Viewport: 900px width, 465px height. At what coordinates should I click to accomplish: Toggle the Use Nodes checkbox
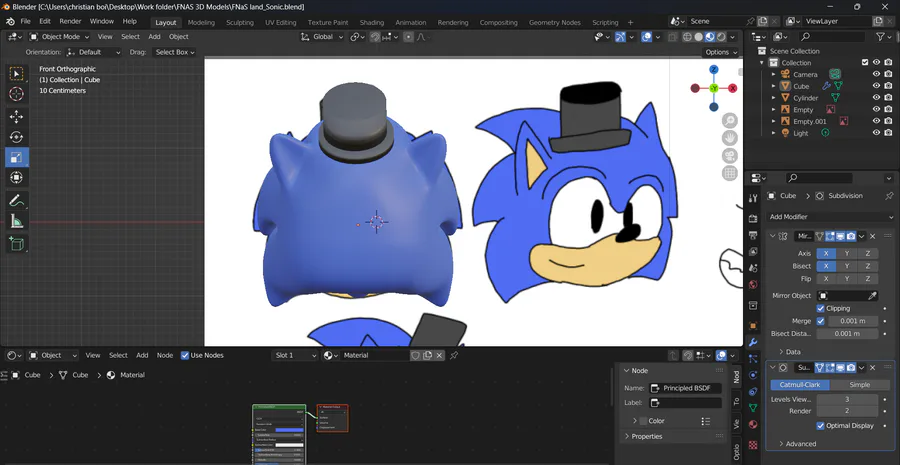pyautogui.click(x=185, y=355)
